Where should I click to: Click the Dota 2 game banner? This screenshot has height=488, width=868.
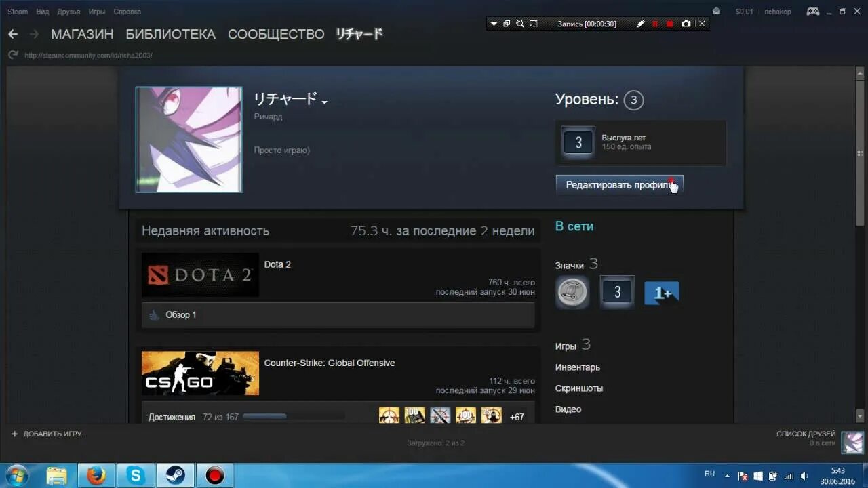(200, 274)
